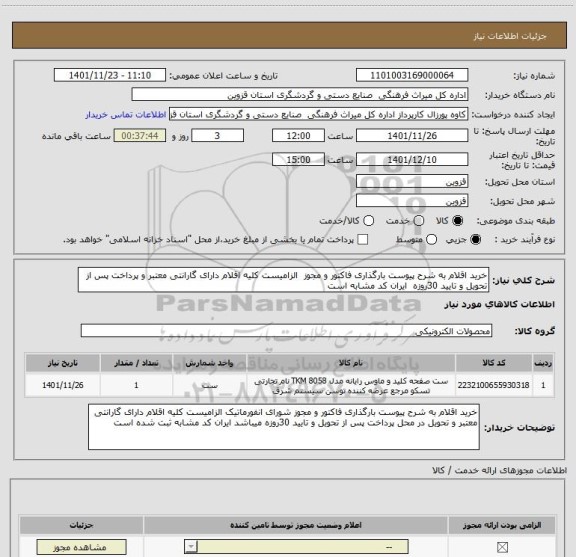The width and height of the screenshot is (576, 557).
Task: Click the تاریخ نیاز column header
Action: point(62,363)
